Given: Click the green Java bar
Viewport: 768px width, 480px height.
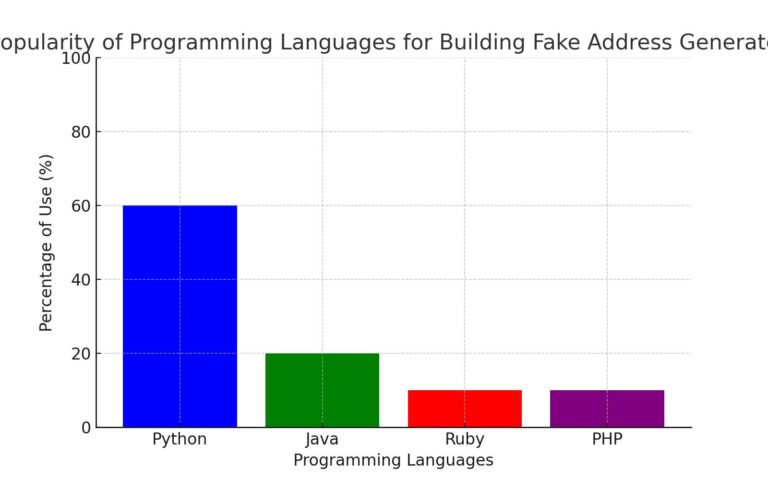Looking at the screenshot, I should click(322, 390).
